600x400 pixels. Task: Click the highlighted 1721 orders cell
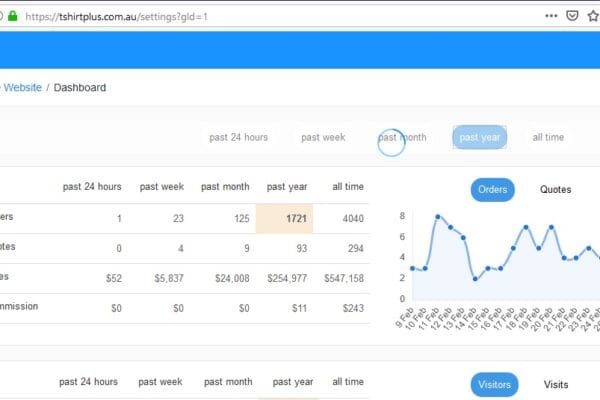click(289, 218)
